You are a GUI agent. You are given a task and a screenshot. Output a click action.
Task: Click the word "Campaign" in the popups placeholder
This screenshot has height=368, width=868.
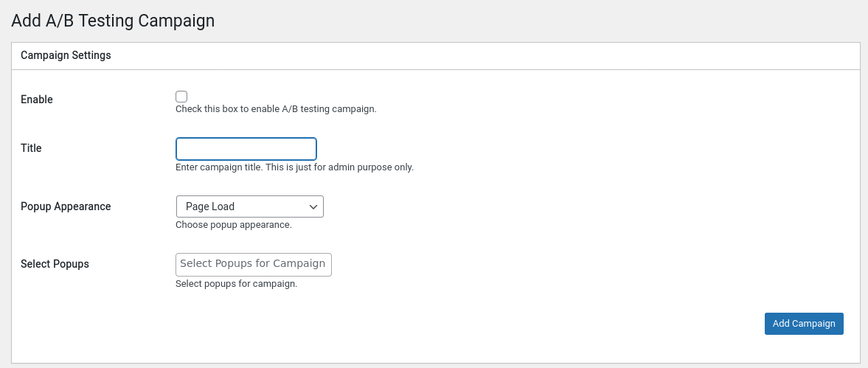click(299, 264)
